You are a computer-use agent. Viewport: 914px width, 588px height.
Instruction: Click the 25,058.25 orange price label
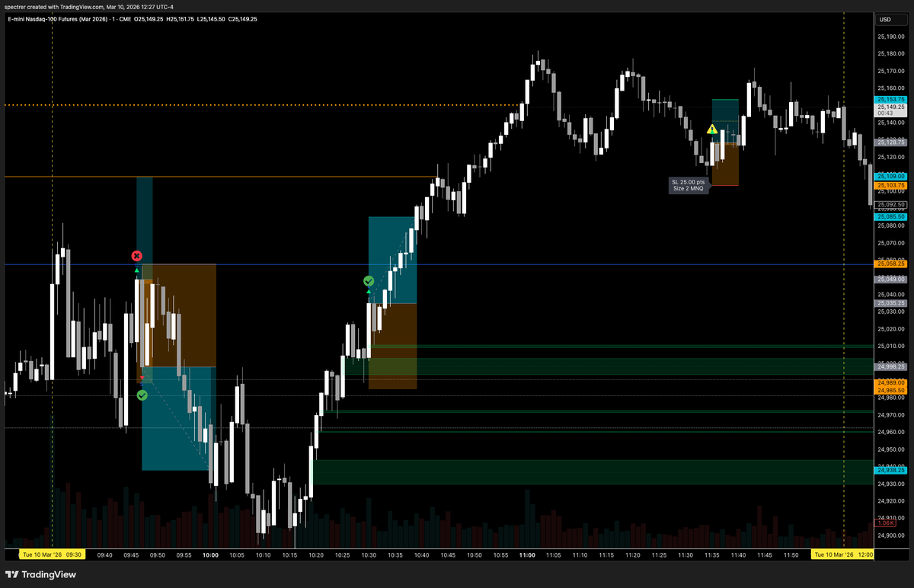point(890,264)
